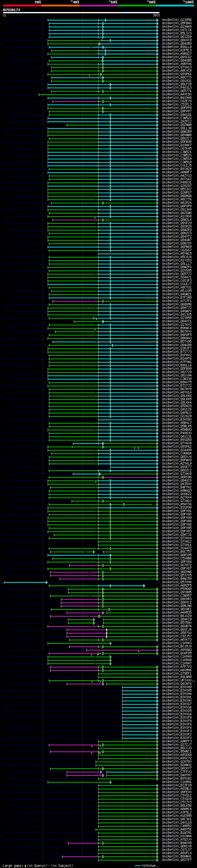Viewport: 197px width, 868px height.
Task: Open hit UniRef100_C6TLC6
Action: tap(177, 30)
